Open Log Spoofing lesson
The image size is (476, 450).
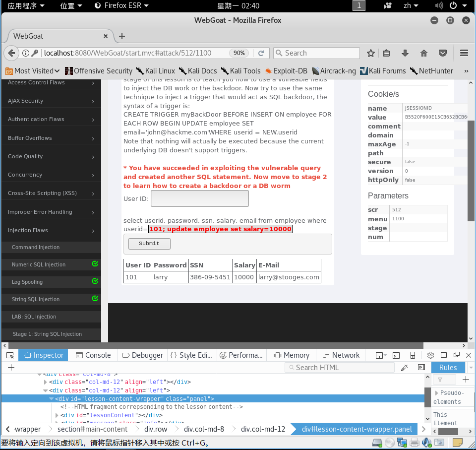point(51,282)
